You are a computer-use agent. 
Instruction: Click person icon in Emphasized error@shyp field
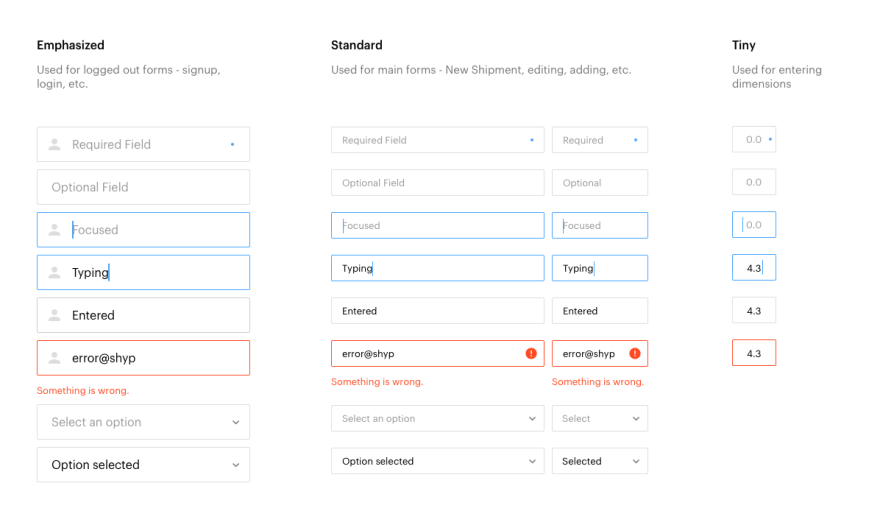[54, 358]
